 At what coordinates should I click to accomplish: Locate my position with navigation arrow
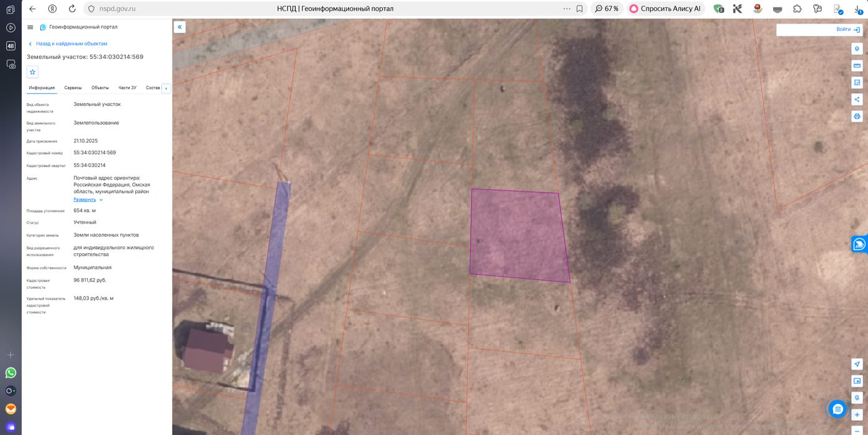[857, 364]
